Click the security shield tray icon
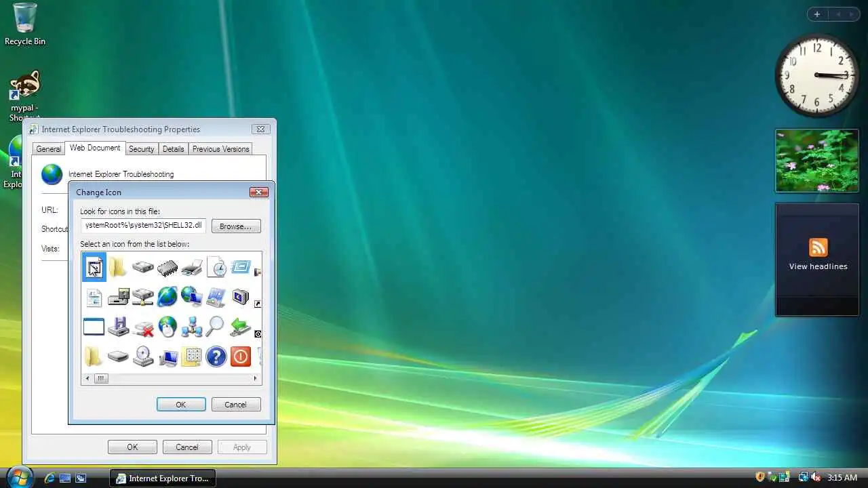The height and width of the screenshot is (488, 868). (x=760, y=477)
